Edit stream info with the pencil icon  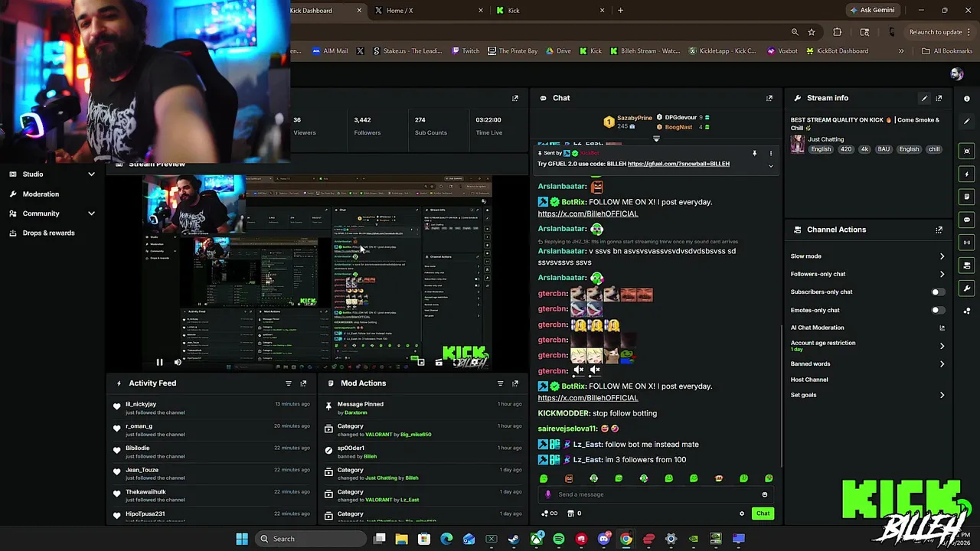(924, 98)
